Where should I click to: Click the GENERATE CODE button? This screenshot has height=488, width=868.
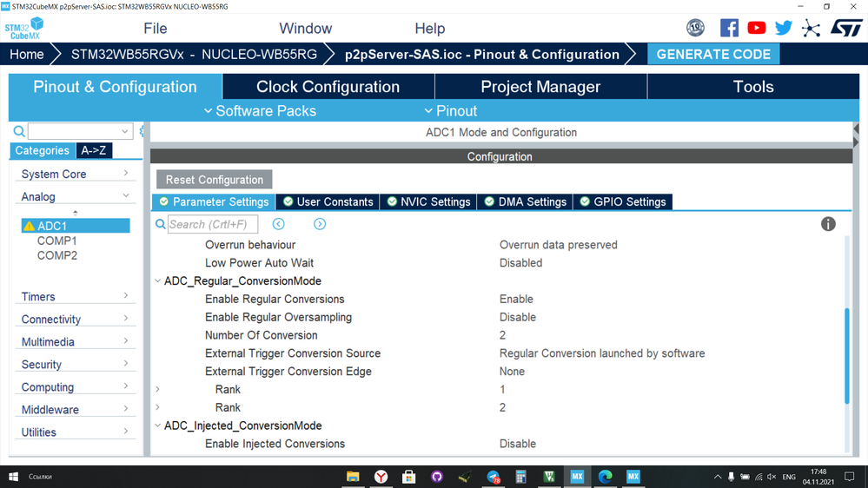pos(713,54)
